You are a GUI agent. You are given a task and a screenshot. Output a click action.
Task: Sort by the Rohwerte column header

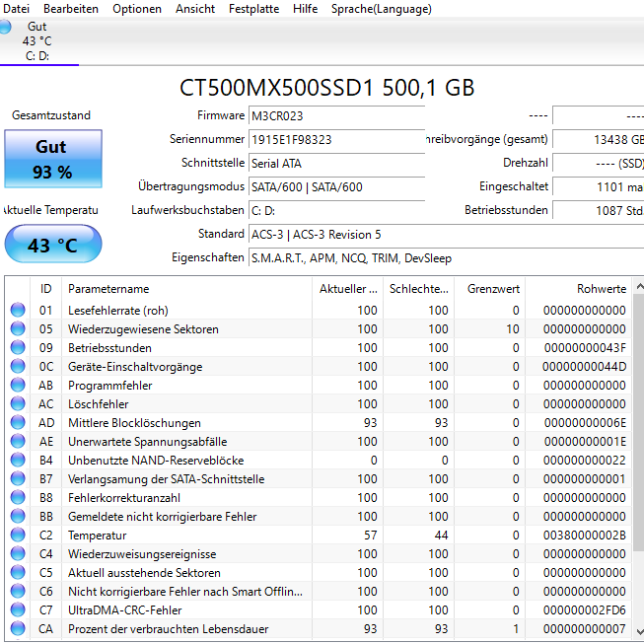578,289
